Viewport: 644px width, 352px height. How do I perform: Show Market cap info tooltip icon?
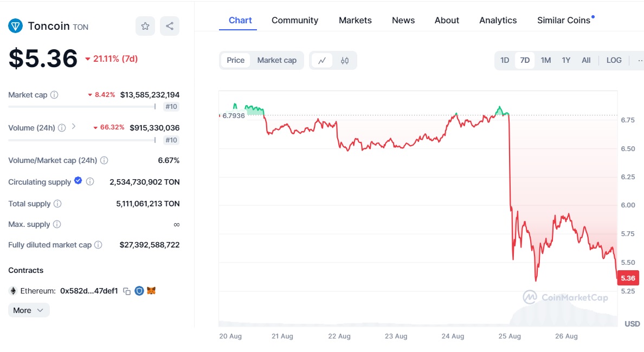point(54,95)
